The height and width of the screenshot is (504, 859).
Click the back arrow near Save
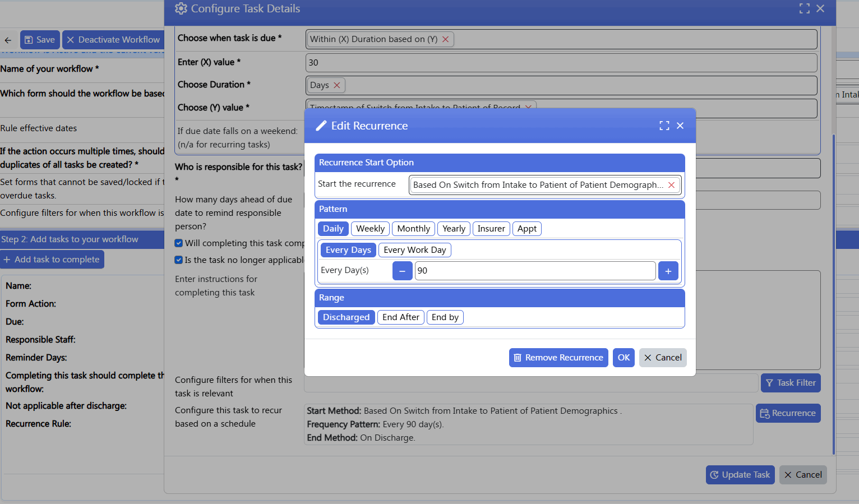coord(8,39)
